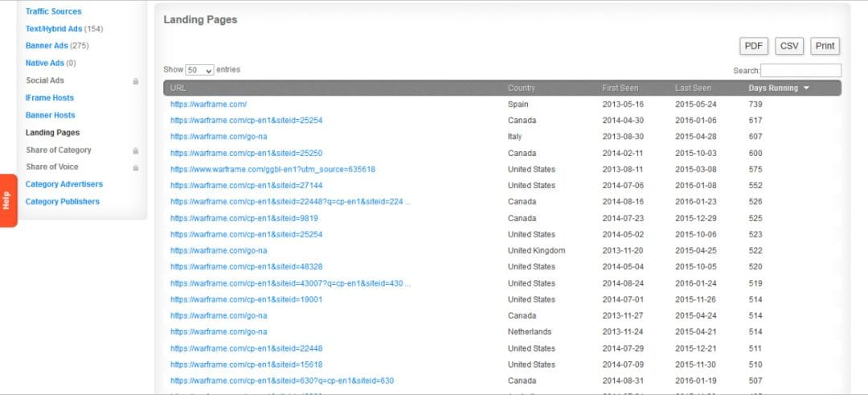Click the First Seen date 2013-08-11
The width and height of the screenshot is (868, 395).
coord(623,169)
